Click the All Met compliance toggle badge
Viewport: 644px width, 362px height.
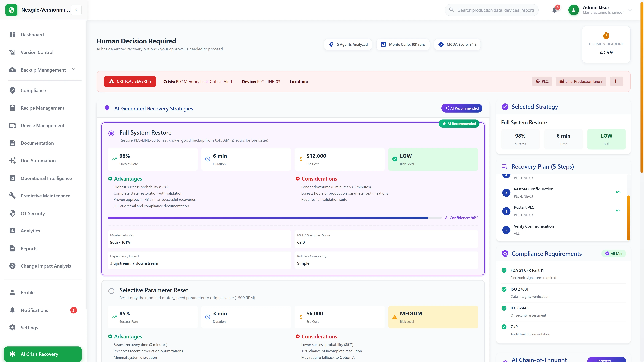coord(614,253)
